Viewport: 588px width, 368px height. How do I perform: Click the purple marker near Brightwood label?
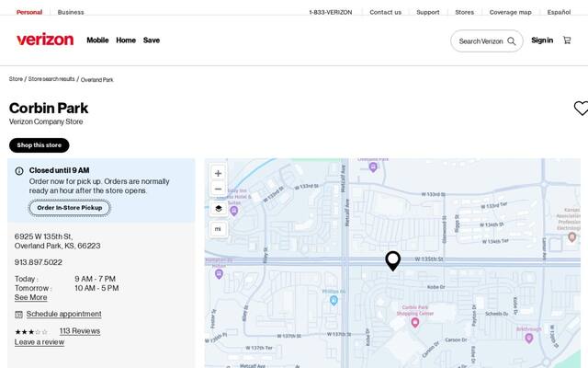[x=529, y=338]
